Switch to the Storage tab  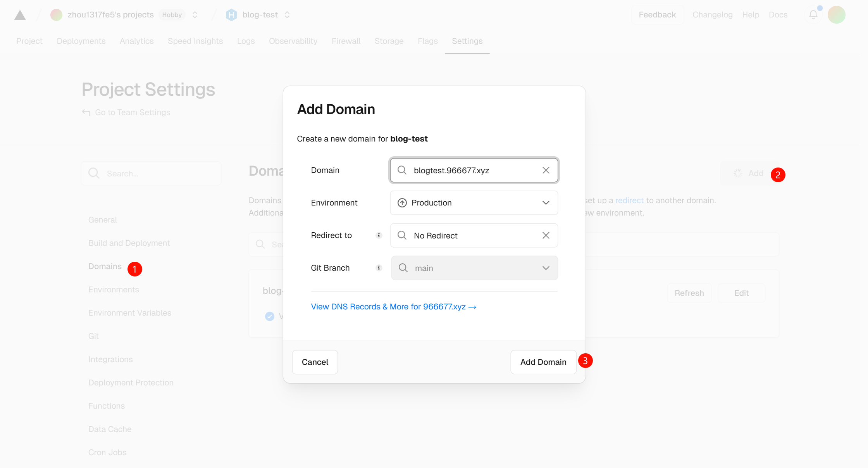tap(389, 41)
